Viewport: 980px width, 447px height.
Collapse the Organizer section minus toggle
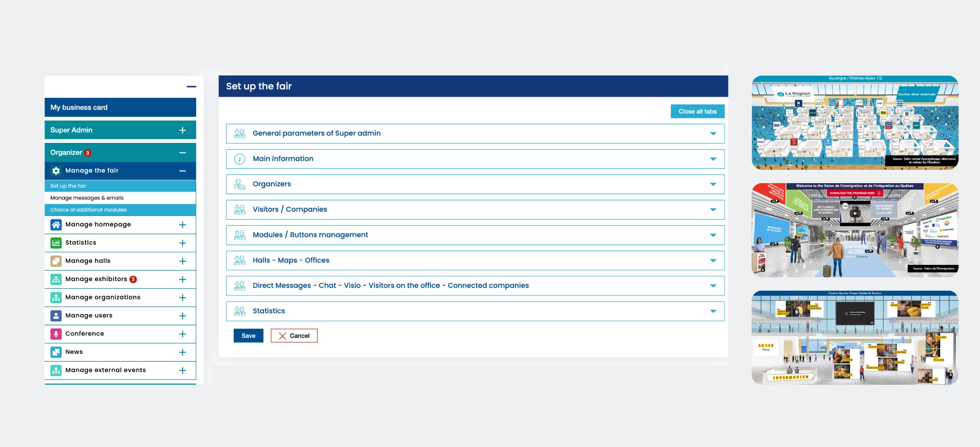(182, 153)
